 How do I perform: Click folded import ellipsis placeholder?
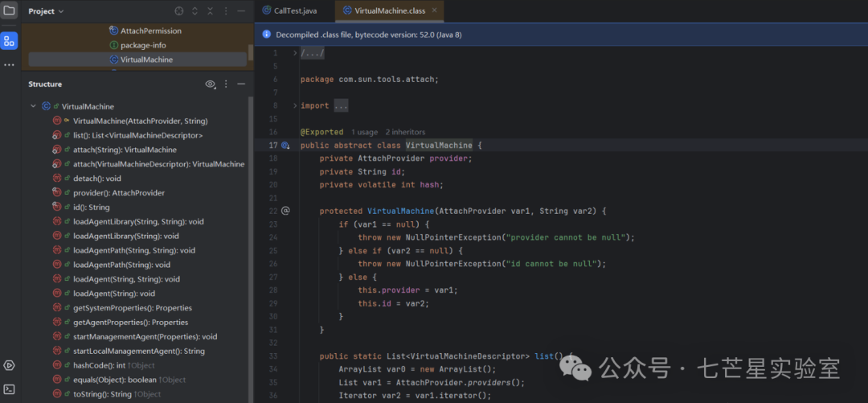point(341,106)
